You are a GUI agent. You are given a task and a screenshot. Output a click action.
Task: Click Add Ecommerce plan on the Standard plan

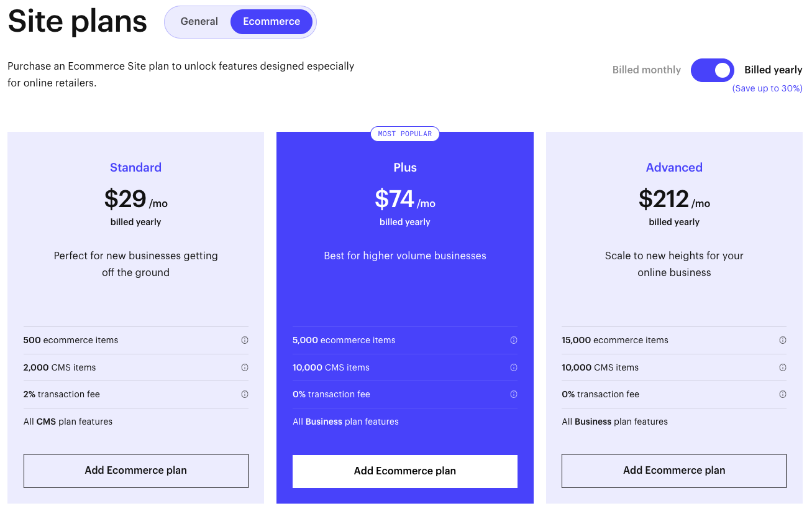[135, 471]
